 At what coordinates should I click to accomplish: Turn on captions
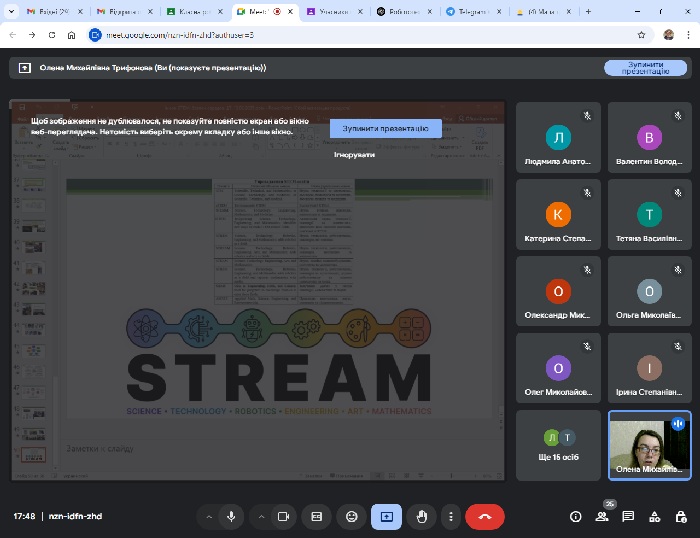[x=317, y=516]
